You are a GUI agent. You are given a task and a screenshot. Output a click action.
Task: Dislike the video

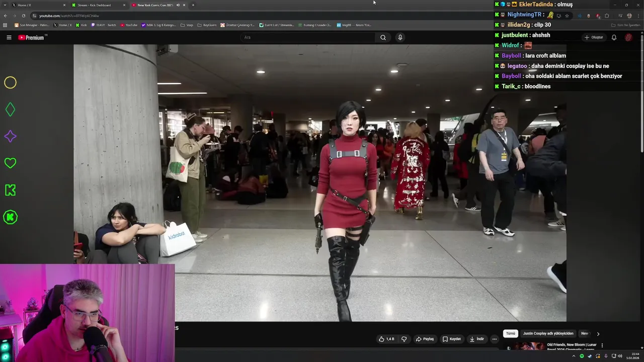pyautogui.click(x=404, y=339)
